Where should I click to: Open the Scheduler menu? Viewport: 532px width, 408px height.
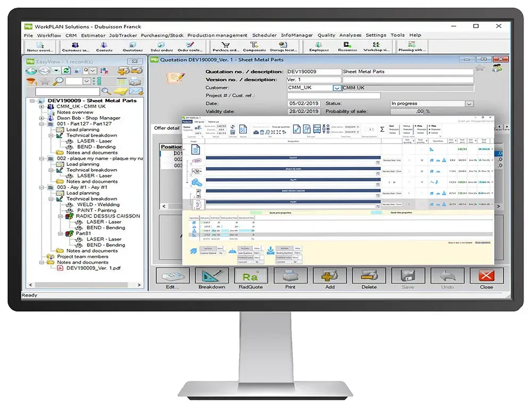click(264, 35)
